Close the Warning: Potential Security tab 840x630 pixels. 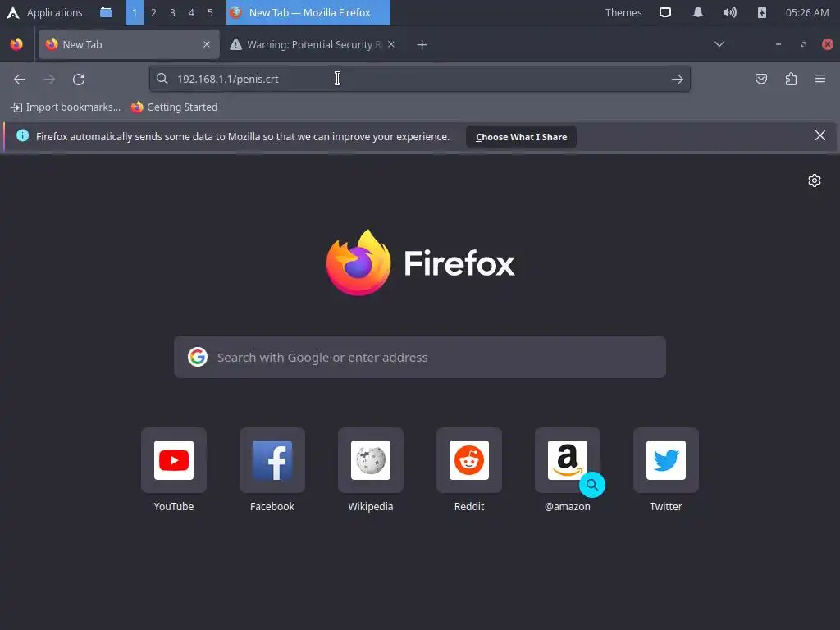pyautogui.click(x=391, y=44)
